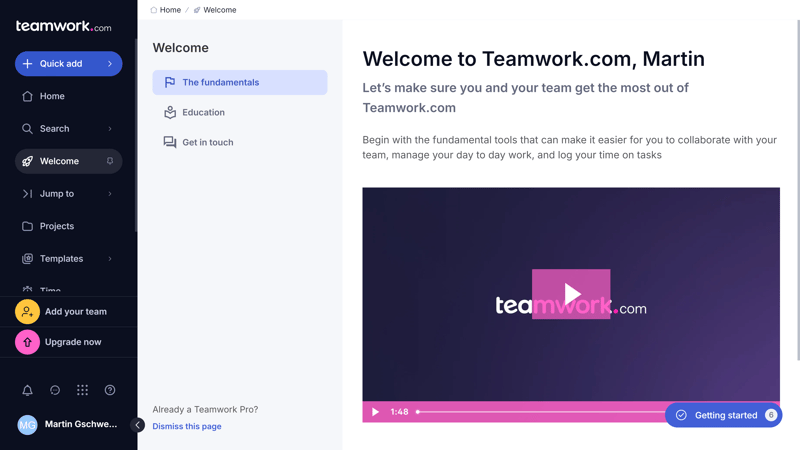Click the Already a Teamwork Pro? text

coord(205,409)
